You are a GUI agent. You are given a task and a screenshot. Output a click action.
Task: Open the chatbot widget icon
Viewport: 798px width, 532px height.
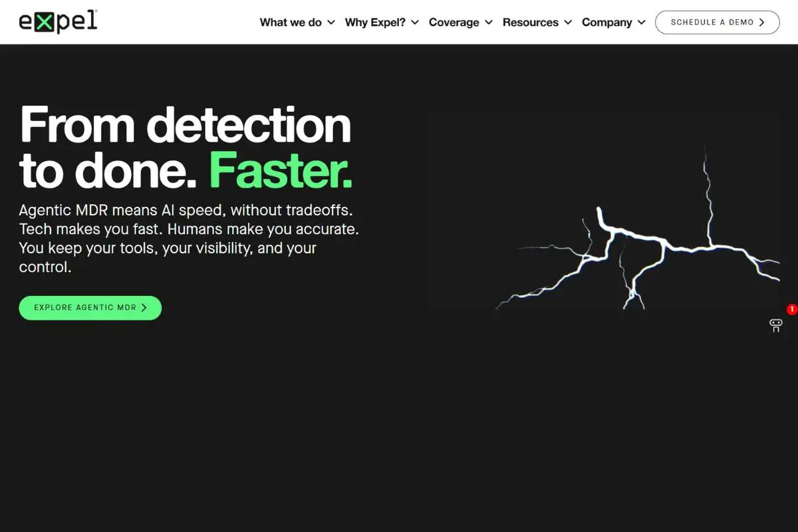click(776, 325)
